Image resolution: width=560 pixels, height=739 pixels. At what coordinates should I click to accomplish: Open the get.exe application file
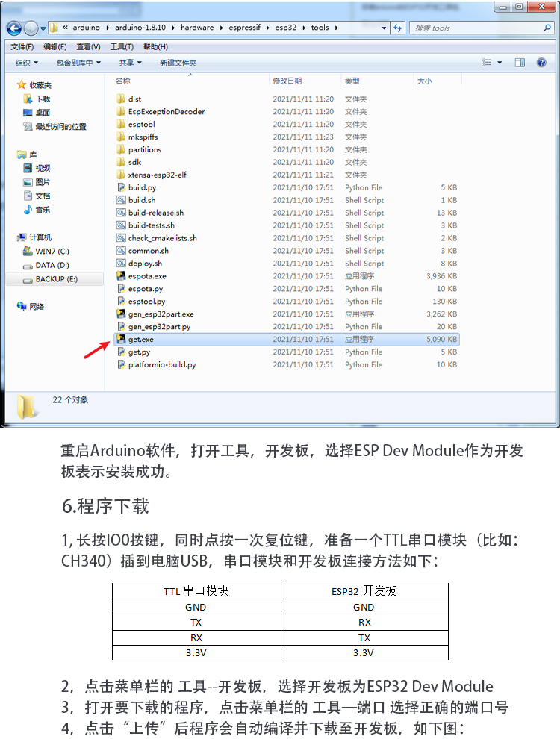pos(140,339)
